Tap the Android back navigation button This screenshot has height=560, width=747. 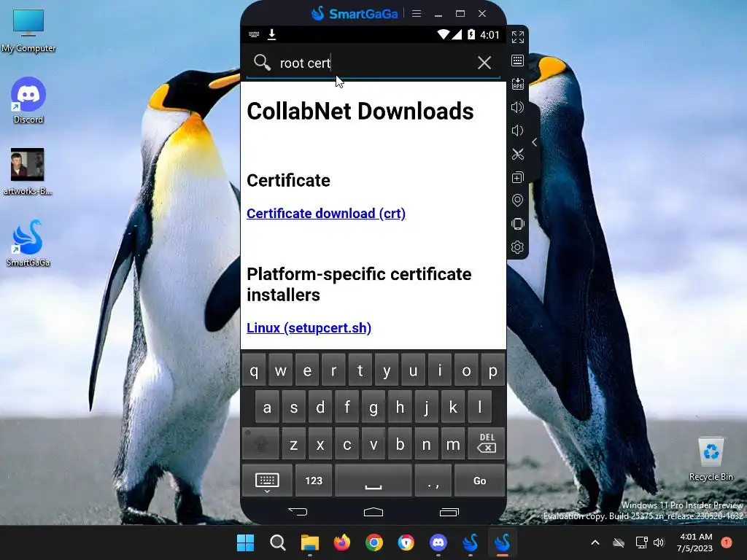[298, 512]
